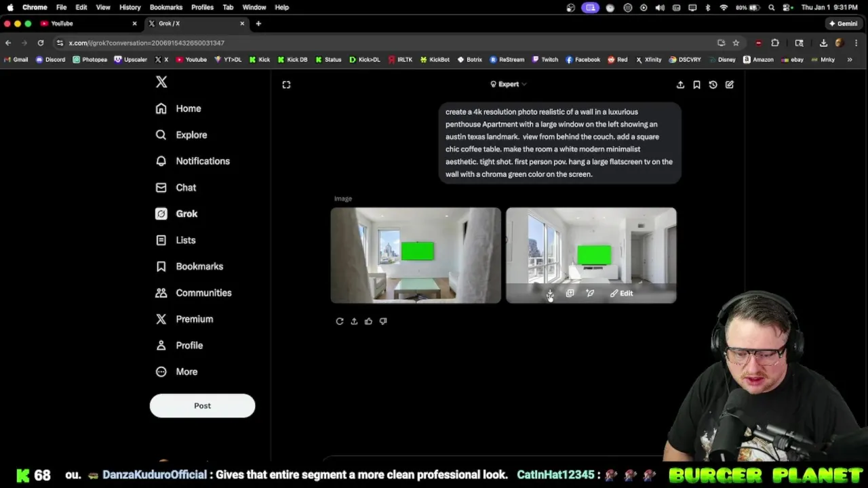Like the Grok response

pos(368,321)
